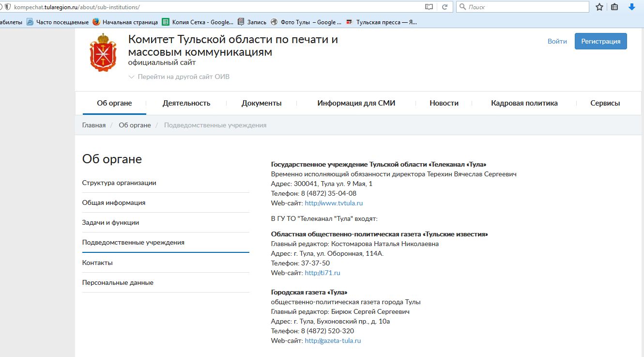644x357 pixels.
Task: Bookmark this page with the star icon
Action: click(599, 7)
